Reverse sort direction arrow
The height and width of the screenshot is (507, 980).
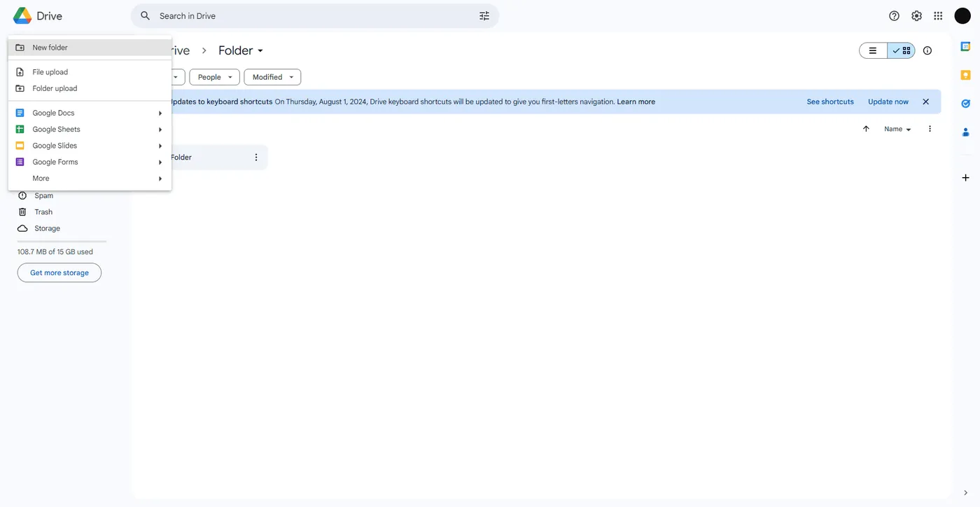[866, 129]
